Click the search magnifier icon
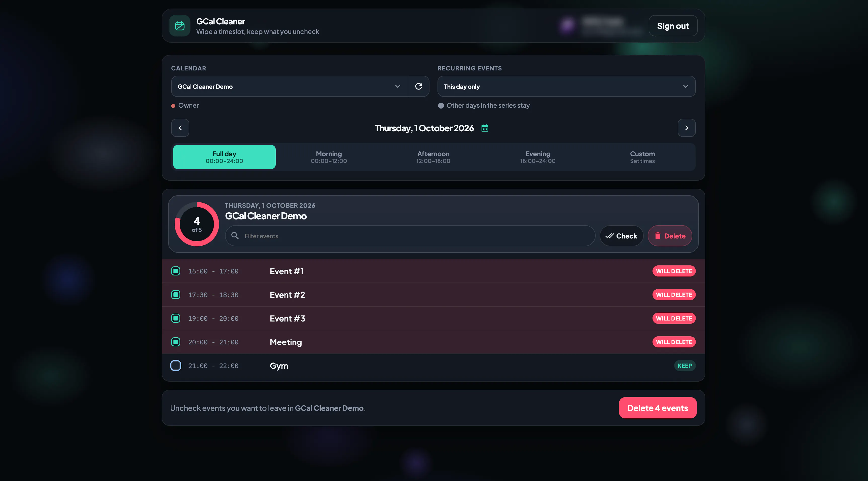 235,235
